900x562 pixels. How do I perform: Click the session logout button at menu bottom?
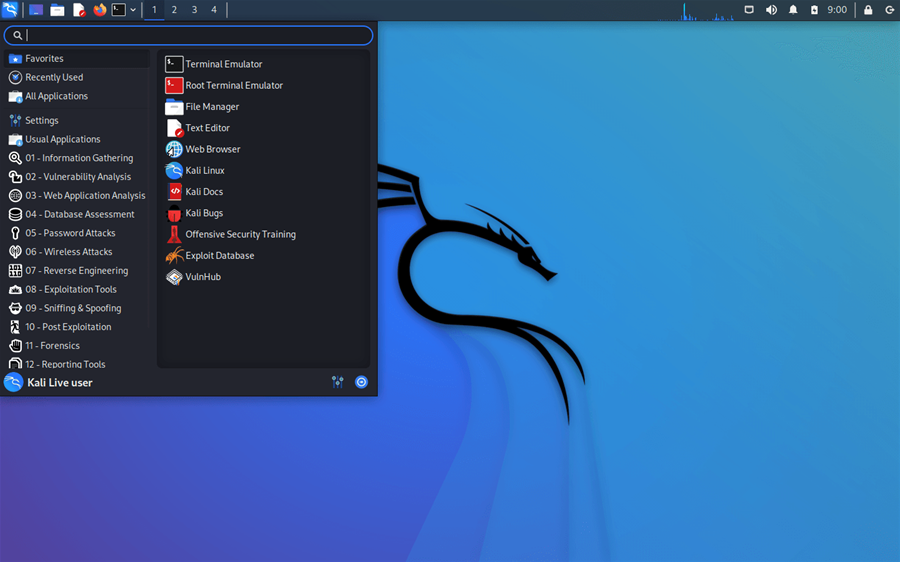pyautogui.click(x=361, y=382)
